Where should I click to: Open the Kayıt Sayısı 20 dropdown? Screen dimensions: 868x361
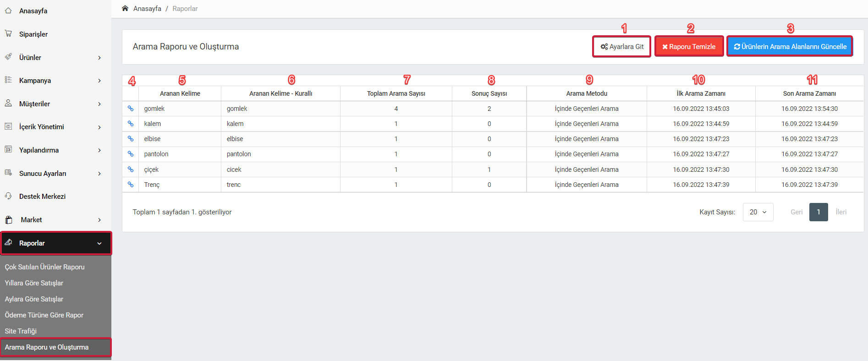(758, 212)
